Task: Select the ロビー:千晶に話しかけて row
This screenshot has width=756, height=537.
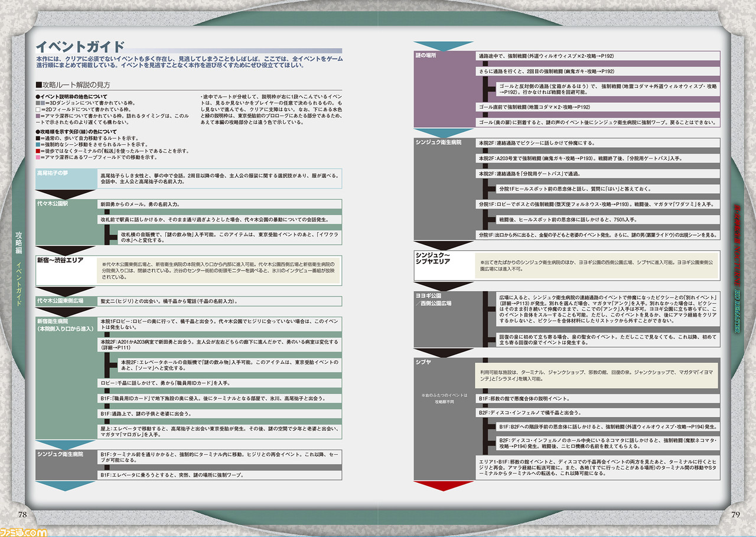Action: click(x=220, y=383)
